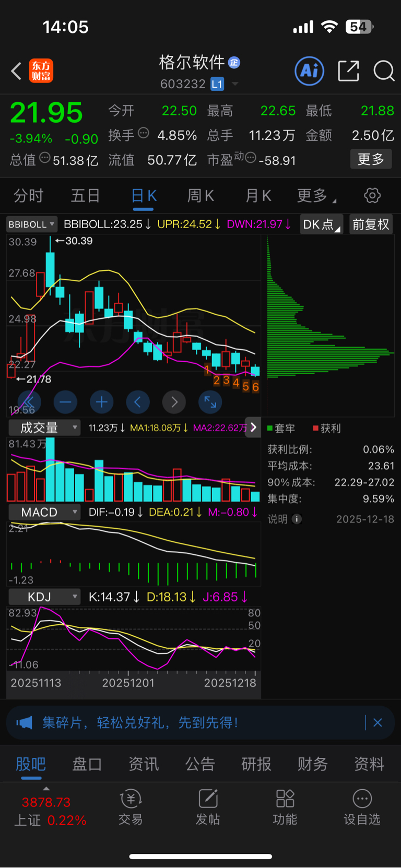Open the 股吧 tab
Image resolution: width=401 pixels, height=868 pixels.
point(31,764)
